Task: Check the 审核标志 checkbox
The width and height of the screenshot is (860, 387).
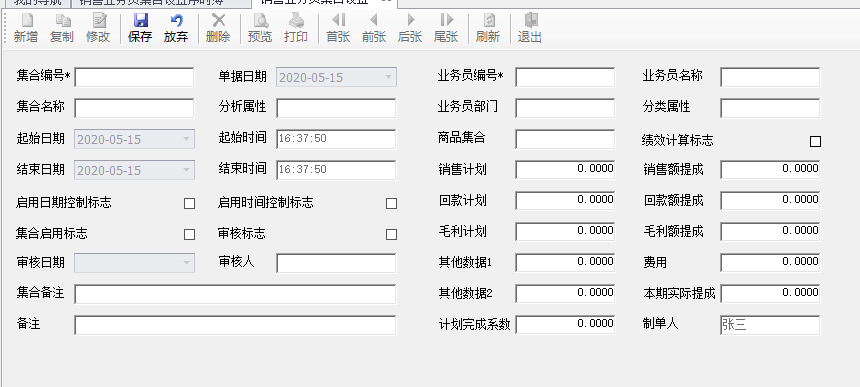Action: pyautogui.click(x=391, y=235)
